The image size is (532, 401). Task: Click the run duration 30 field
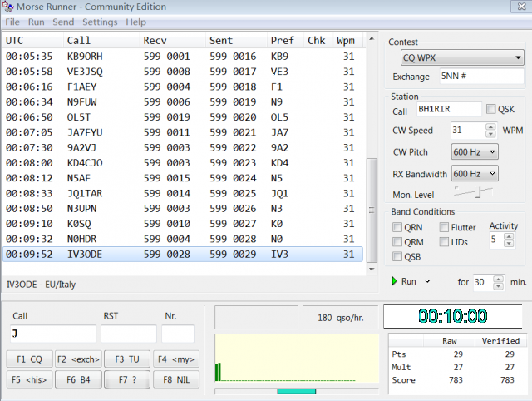tap(484, 283)
